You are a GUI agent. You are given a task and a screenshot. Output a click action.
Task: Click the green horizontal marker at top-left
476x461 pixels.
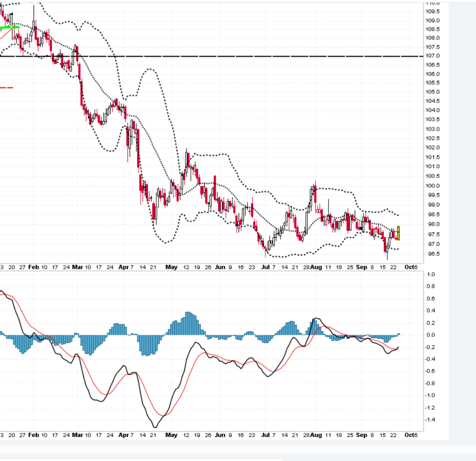(x=9, y=27)
